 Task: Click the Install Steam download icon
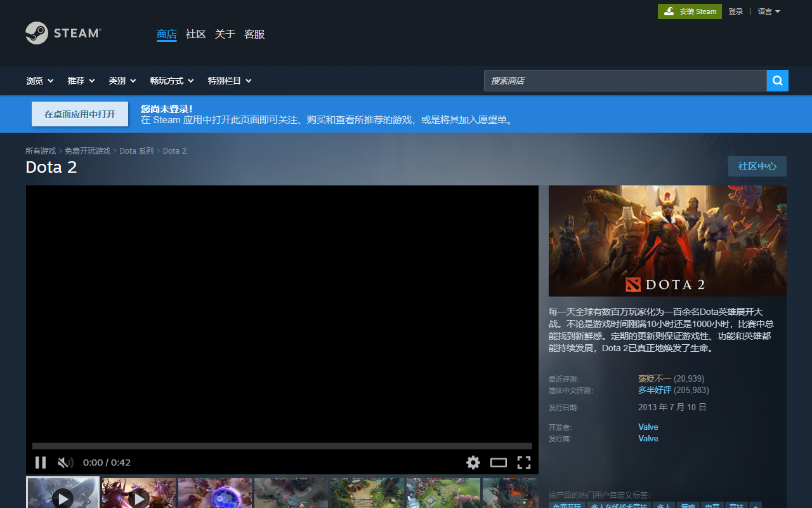pos(669,11)
